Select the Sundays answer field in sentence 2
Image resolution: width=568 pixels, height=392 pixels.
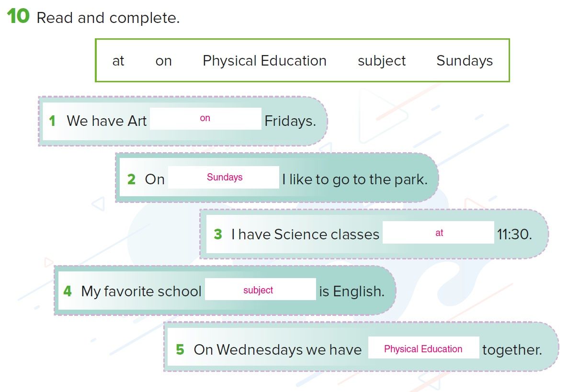pos(224,177)
